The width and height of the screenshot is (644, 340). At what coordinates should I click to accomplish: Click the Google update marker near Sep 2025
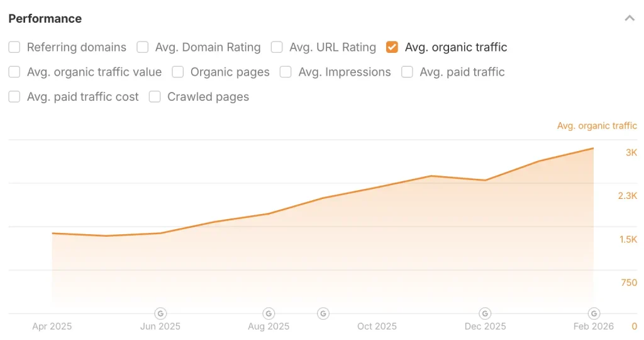tap(323, 314)
